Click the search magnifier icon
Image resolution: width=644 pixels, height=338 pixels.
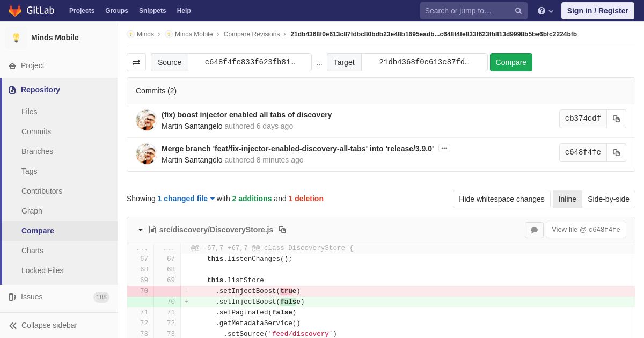(518, 11)
